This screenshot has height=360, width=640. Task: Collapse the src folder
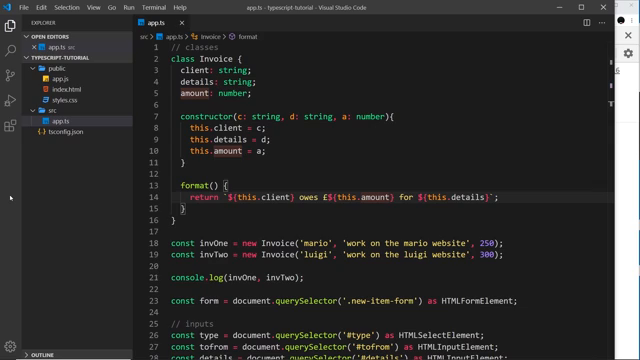coord(33,111)
